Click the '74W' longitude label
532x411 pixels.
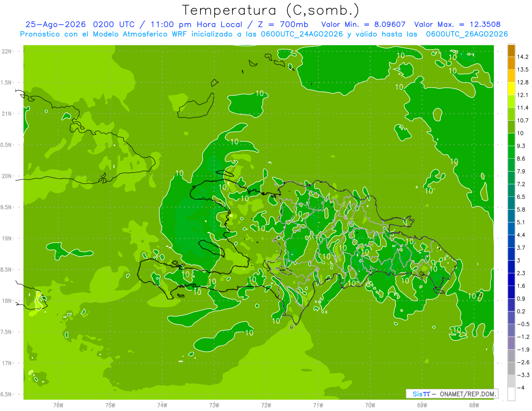coord(162,405)
